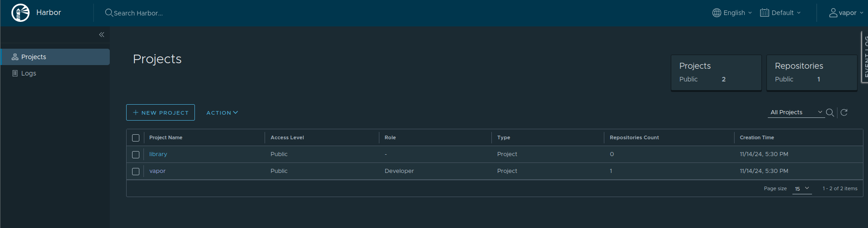Change page size dropdown value 15

pyautogui.click(x=802, y=188)
